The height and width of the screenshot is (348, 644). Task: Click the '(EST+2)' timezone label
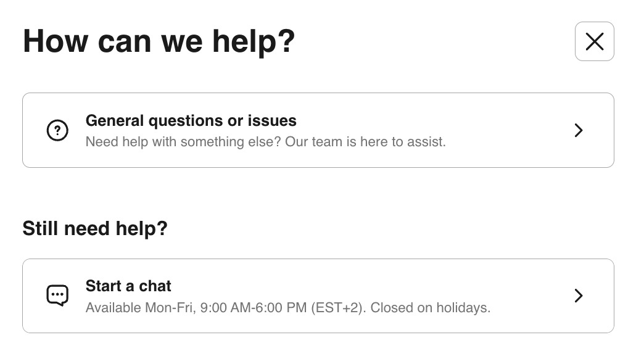point(339,308)
